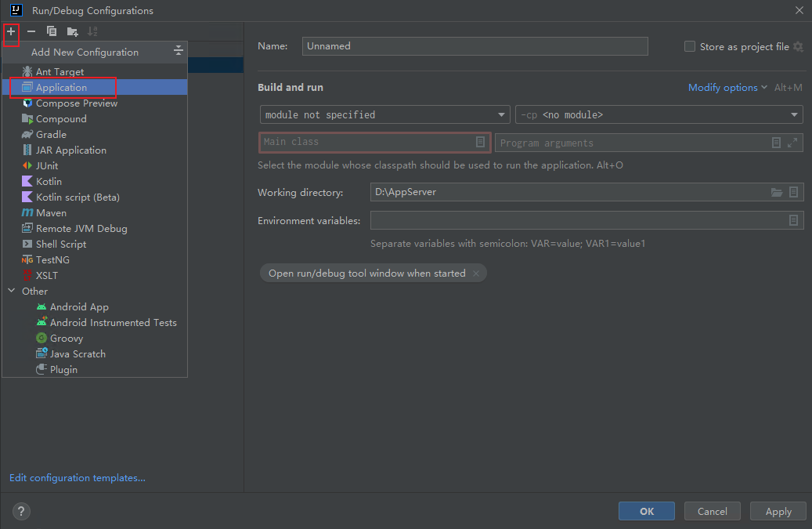Select Compose Preview configuration type
This screenshot has width=812, height=529.
pyautogui.click(x=95, y=103)
